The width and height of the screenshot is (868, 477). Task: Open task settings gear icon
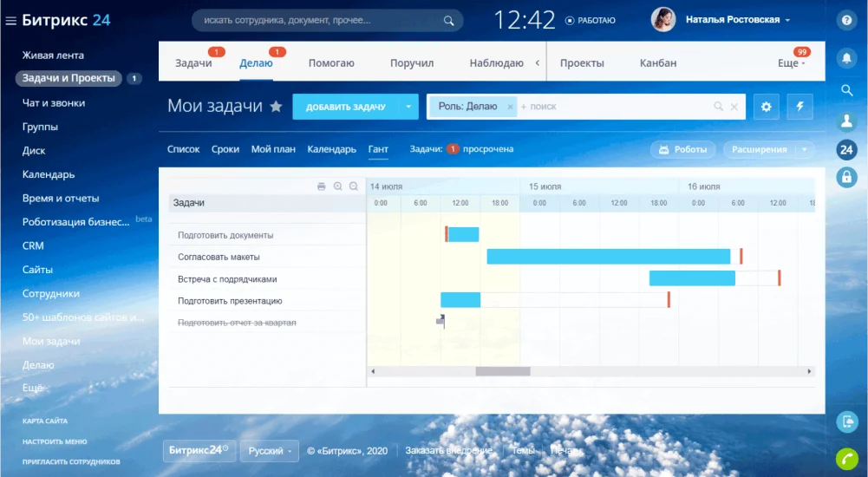[x=767, y=107]
